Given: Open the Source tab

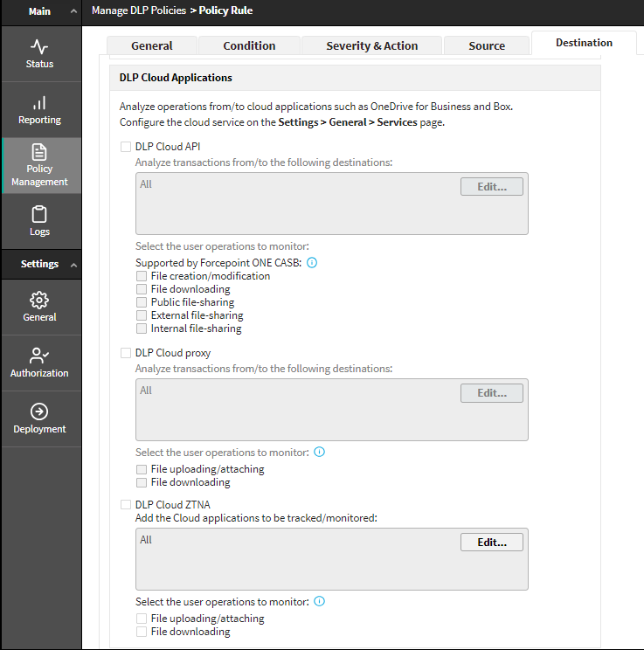Looking at the screenshot, I should click(x=487, y=45).
